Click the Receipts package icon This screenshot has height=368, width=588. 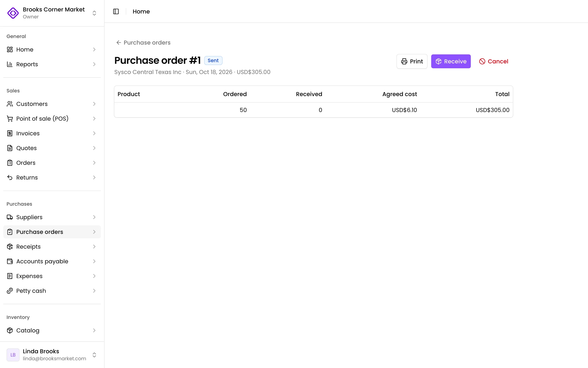pyautogui.click(x=10, y=247)
